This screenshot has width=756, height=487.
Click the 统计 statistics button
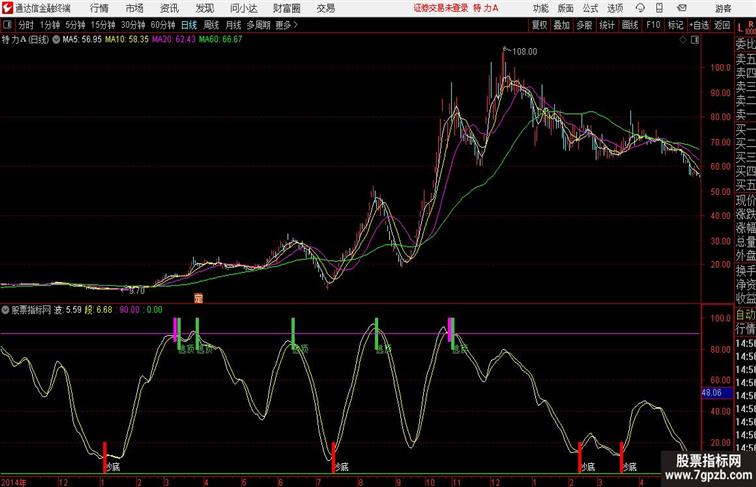(607, 25)
